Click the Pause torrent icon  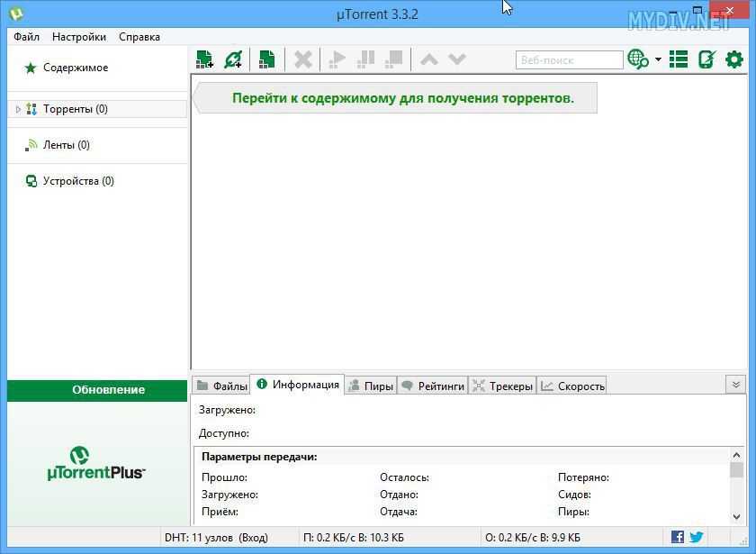[365, 59]
